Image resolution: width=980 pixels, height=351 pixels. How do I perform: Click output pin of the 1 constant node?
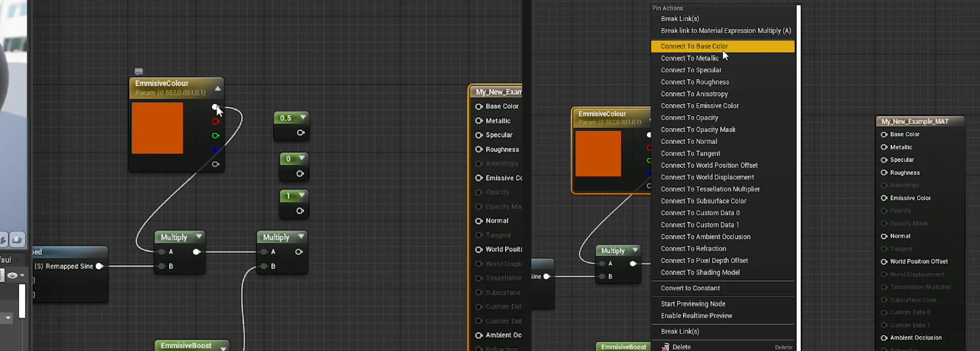tap(300, 211)
